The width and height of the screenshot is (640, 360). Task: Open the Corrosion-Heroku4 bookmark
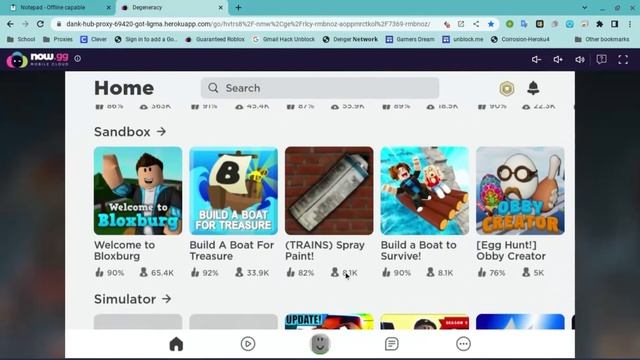(520, 39)
